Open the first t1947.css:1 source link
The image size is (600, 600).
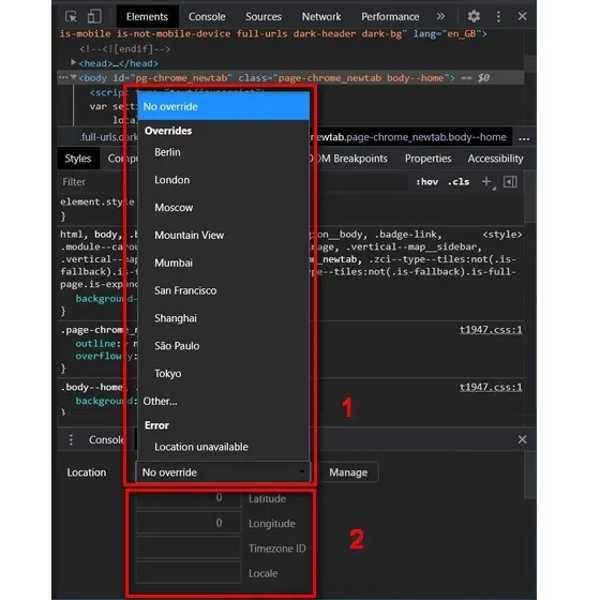pyautogui.click(x=491, y=330)
